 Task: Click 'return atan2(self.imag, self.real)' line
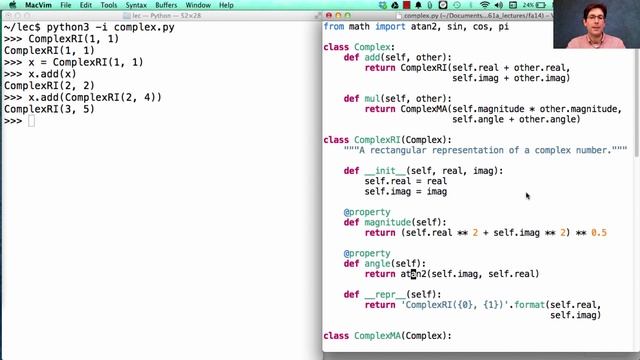pyautogui.click(x=452, y=274)
